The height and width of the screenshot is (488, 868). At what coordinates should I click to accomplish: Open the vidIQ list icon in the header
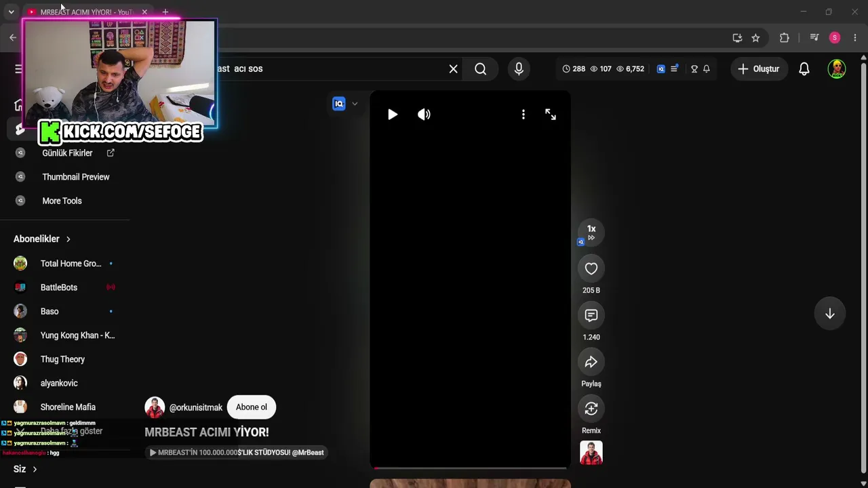point(674,68)
